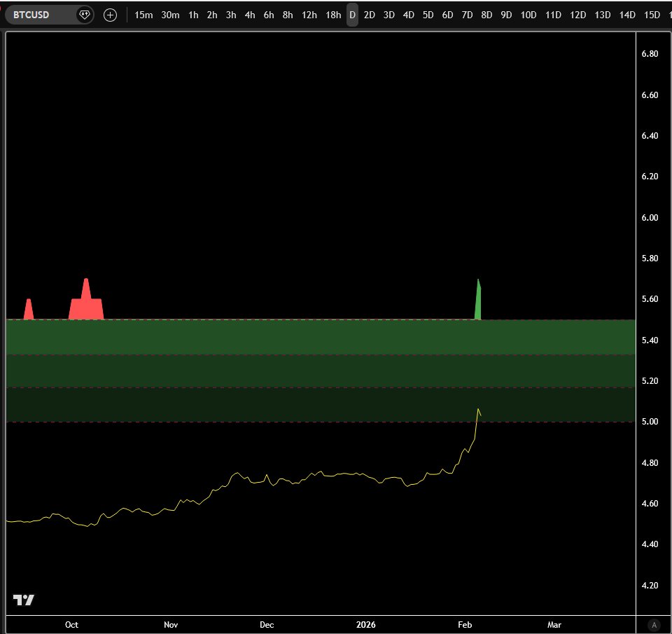Image resolution: width=672 pixels, height=634 pixels.
Task: Pick the 12h timeframe
Action: pos(309,15)
